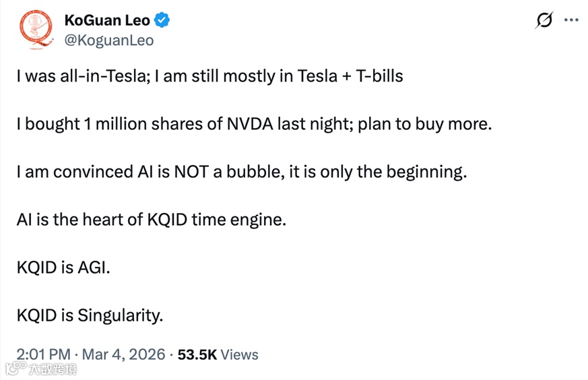Open the three-dot more options menu
The width and height of the screenshot is (588, 380).
tap(571, 21)
